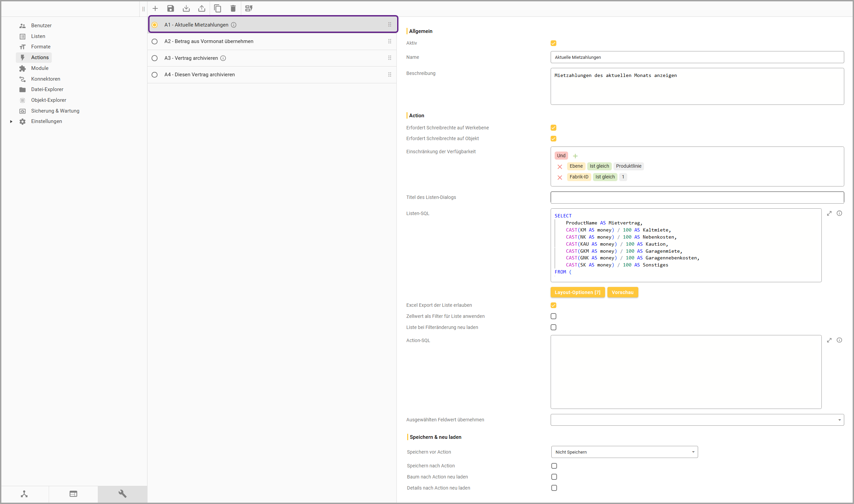Click the add new action plus icon
Image resolution: width=854 pixels, height=504 pixels.
pos(155,8)
